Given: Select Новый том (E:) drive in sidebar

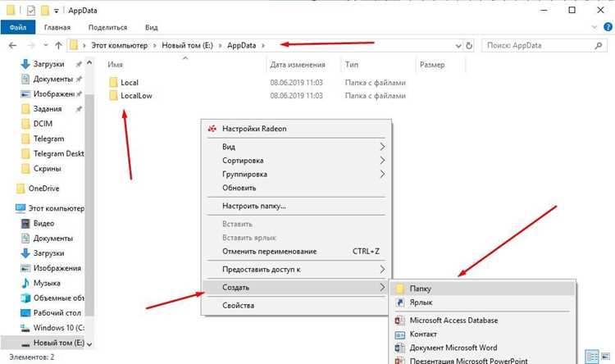Looking at the screenshot, I should coord(58,343).
